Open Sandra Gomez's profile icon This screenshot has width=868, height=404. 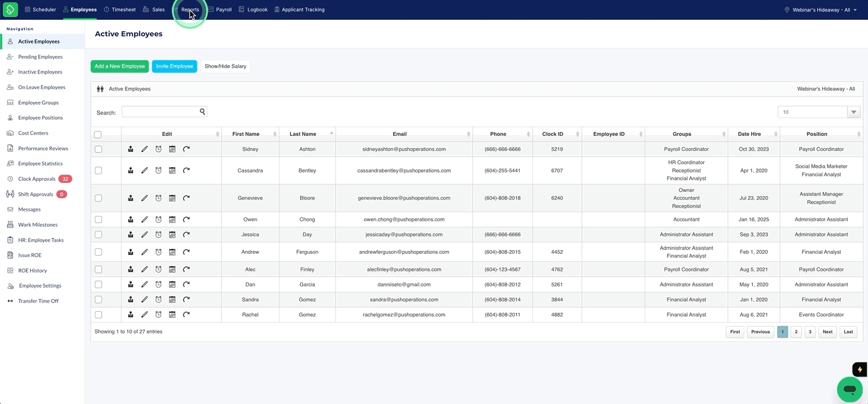130,300
